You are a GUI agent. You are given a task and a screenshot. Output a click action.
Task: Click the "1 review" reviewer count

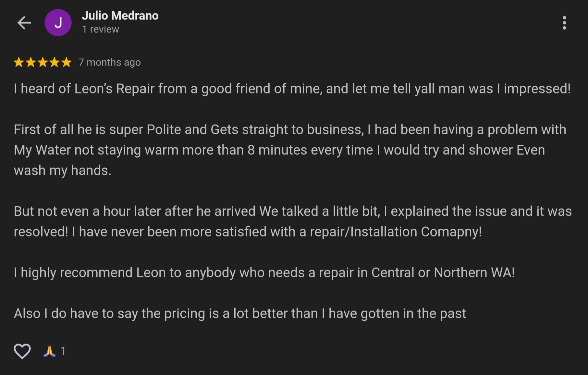point(101,29)
